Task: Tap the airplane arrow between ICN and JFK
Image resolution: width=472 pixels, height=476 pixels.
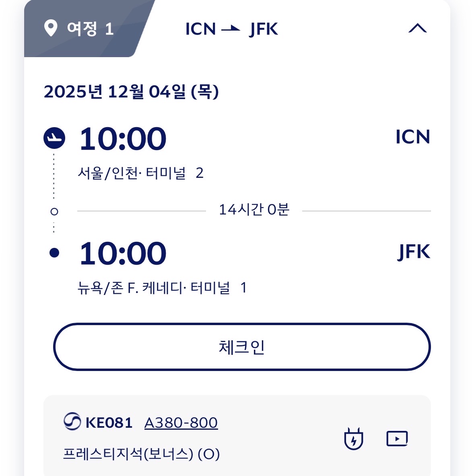Action: pos(231,29)
